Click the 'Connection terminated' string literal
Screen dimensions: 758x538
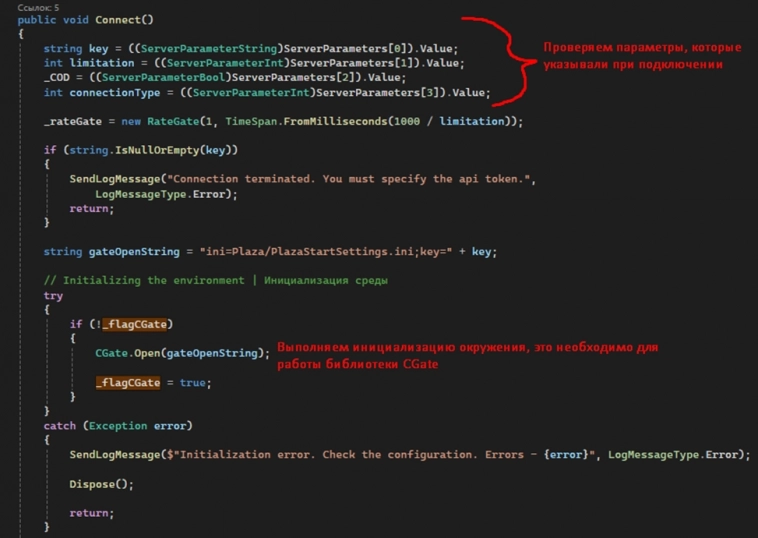click(x=352, y=179)
